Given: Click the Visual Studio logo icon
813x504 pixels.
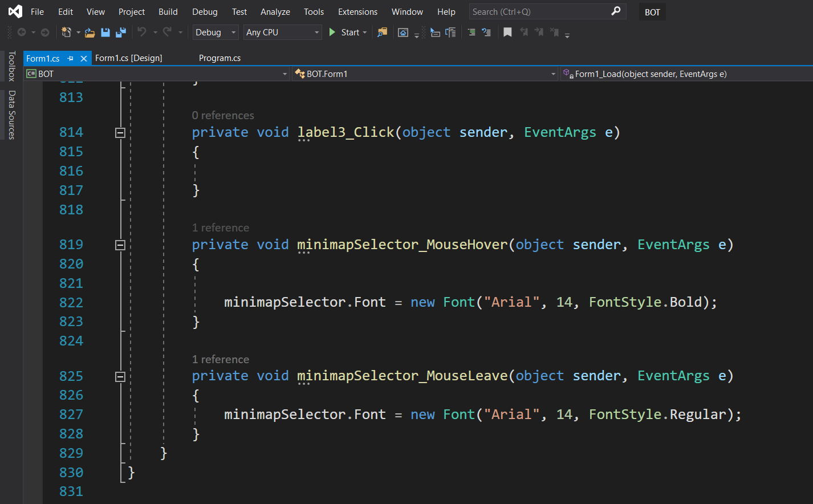Looking at the screenshot, I should [15, 11].
